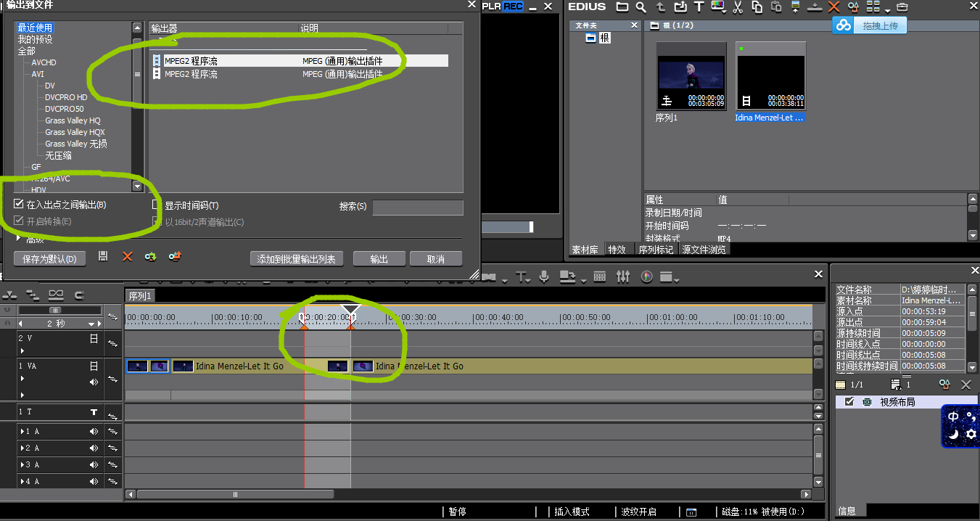Enable the 显示时间码 checkbox
The width and height of the screenshot is (980, 521).
click(157, 205)
